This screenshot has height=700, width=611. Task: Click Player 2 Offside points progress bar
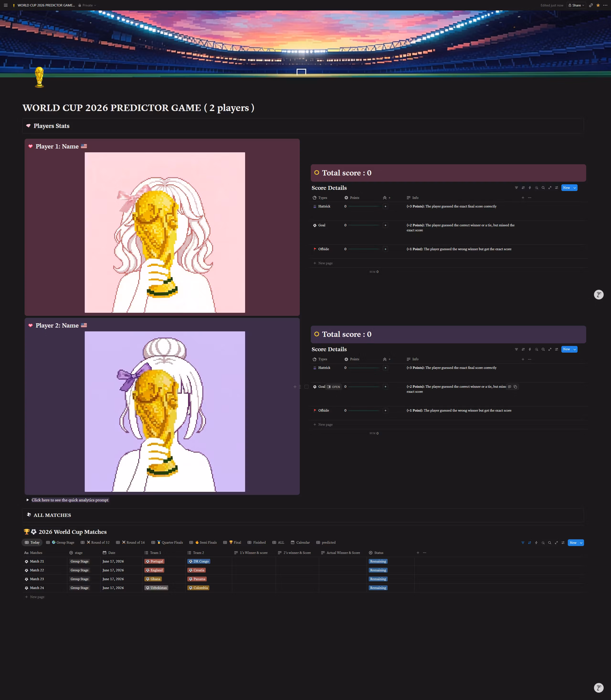364,410
